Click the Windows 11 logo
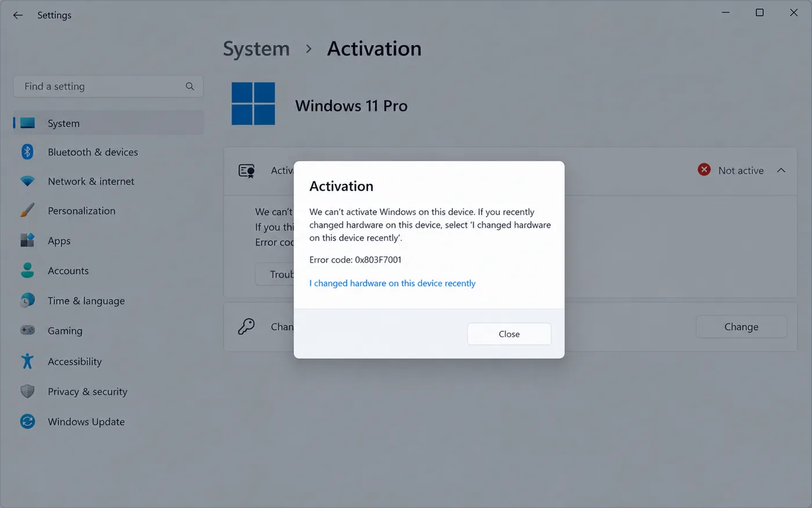This screenshot has width=812, height=508. [253, 104]
